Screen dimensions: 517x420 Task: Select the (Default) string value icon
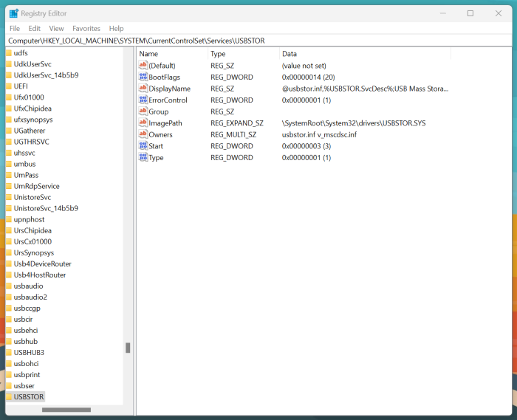(143, 65)
